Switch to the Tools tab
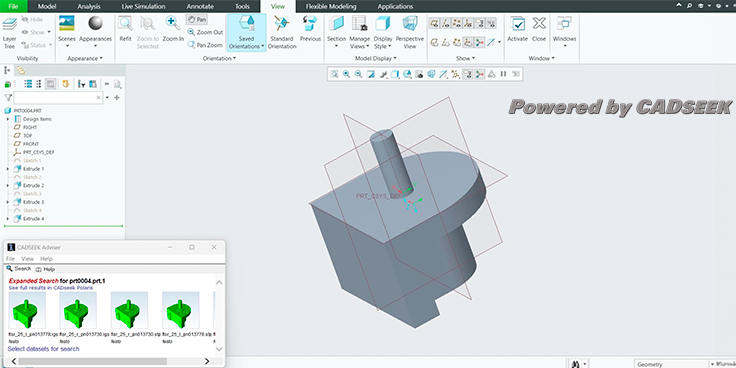Viewport: 736px width, 368px height. click(242, 7)
